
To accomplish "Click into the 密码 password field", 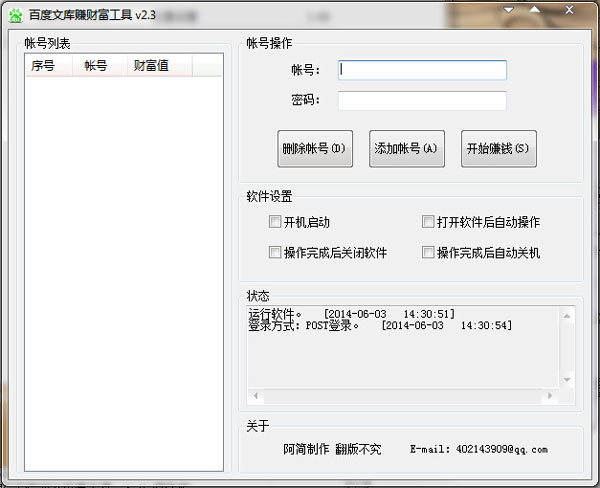I will [x=422, y=101].
